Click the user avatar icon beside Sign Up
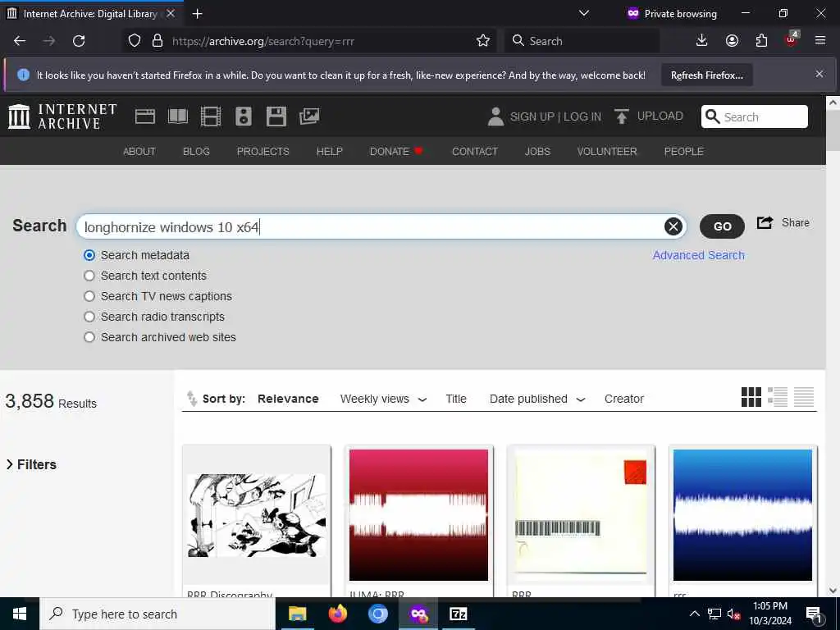 495,116
